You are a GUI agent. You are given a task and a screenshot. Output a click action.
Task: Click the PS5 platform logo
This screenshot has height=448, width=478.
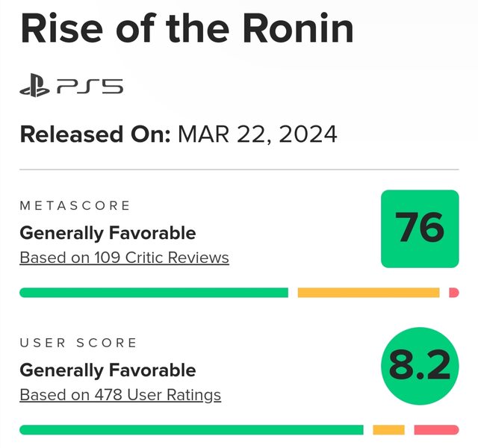[72, 87]
